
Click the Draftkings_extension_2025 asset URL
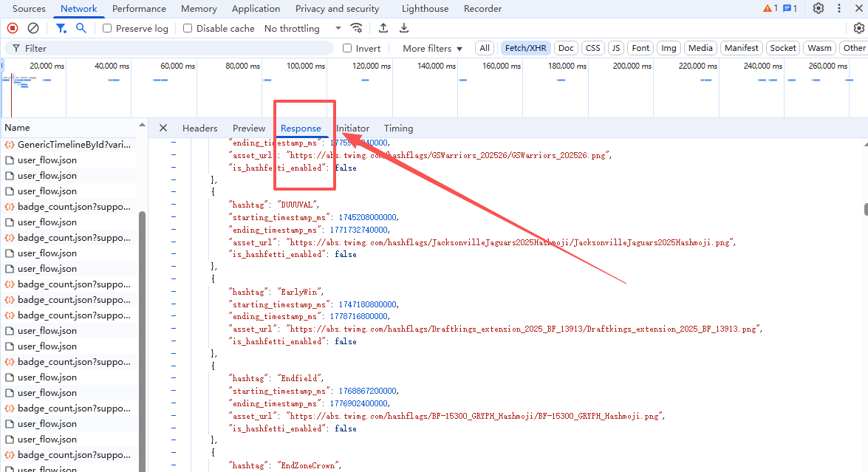[524, 329]
